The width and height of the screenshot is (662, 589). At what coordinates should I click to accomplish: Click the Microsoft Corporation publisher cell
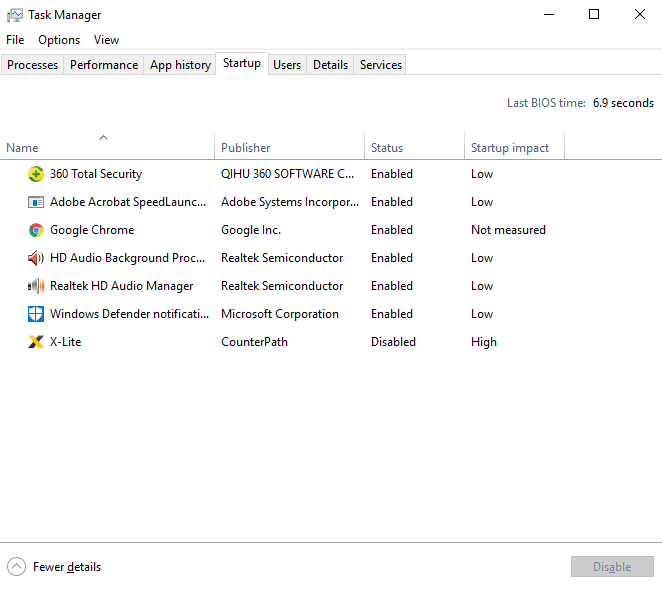pyautogui.click(x=280, y=314)
